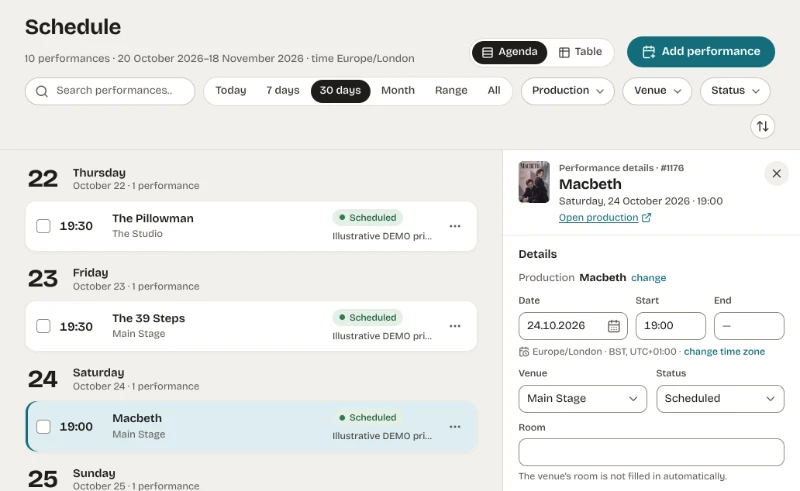Click the Macbeth poster thumbnail

click(x=534, y=182)
